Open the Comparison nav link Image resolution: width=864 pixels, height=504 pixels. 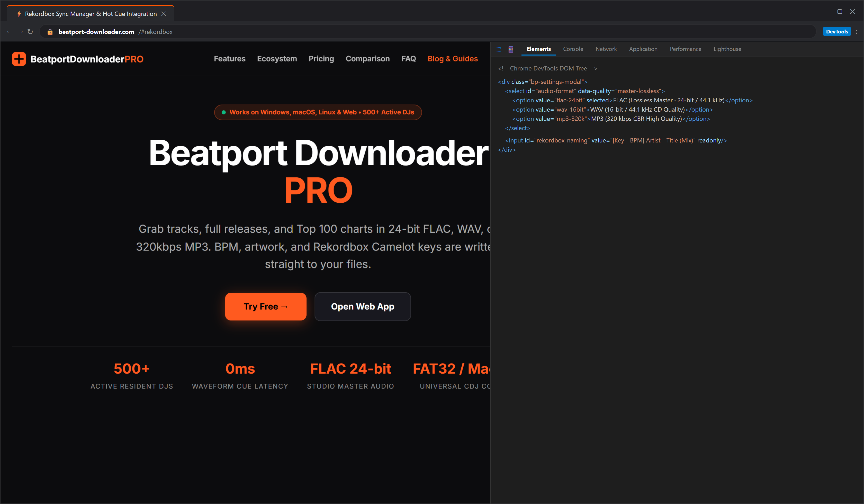(367, 59)
